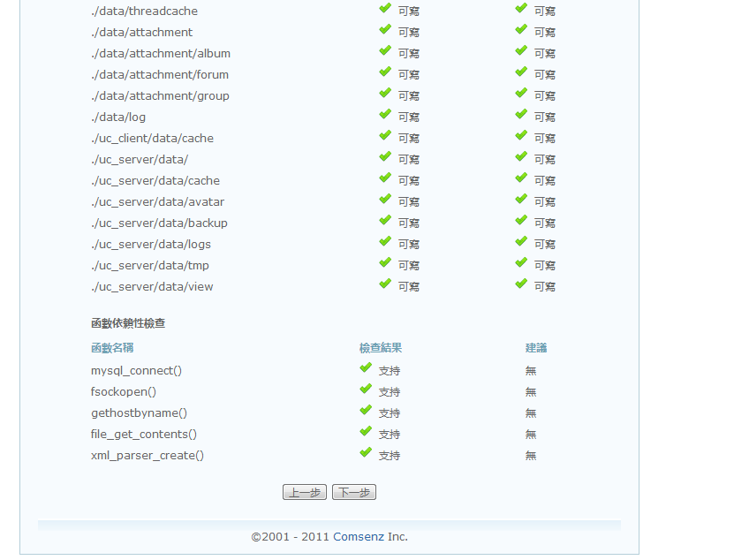Click first-column check icon for ./data/threadcache

(x=385, y=9)
